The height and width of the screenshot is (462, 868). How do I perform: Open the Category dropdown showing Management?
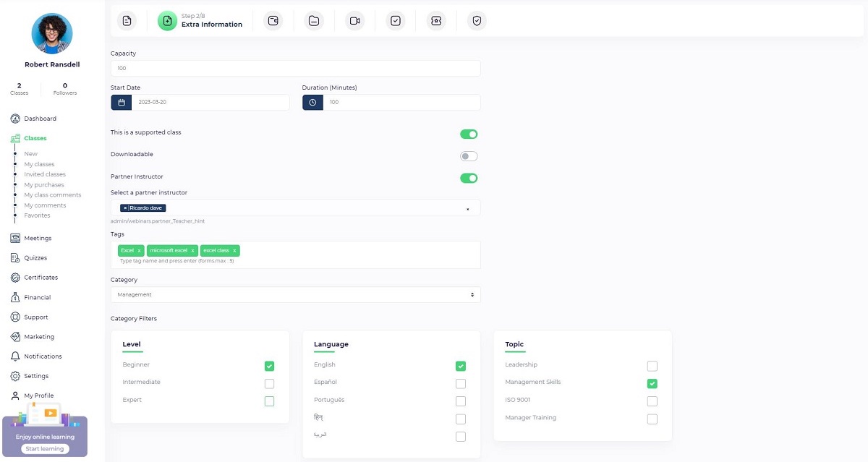click(x=295, y=295)
